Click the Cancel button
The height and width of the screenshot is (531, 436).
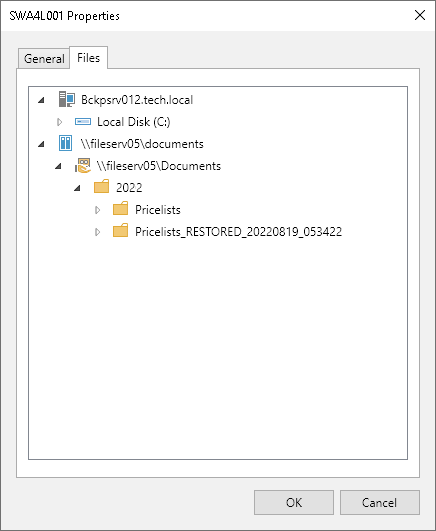[x=379, y=502]
